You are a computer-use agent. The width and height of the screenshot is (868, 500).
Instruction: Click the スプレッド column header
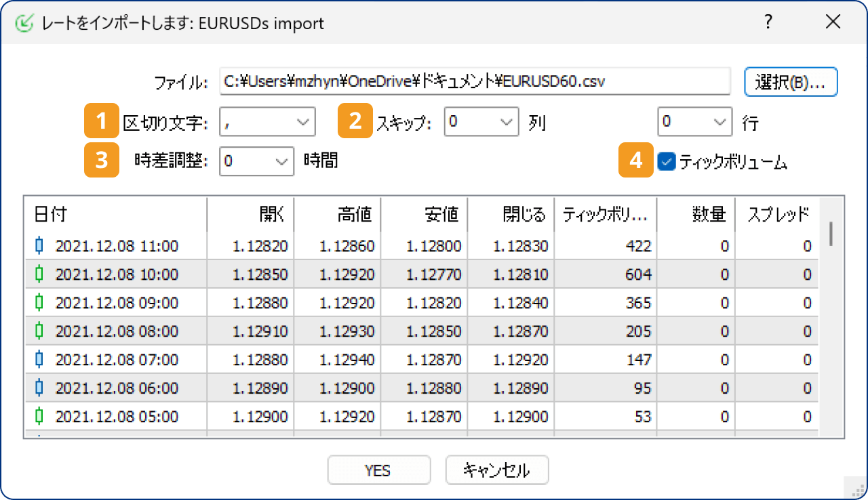pyautogui.click(x=777, y=215)
